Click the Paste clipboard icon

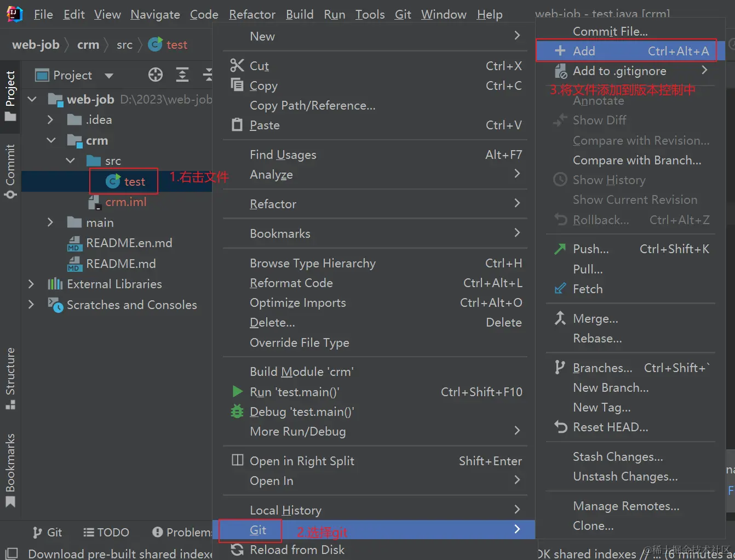click(237, 125)
